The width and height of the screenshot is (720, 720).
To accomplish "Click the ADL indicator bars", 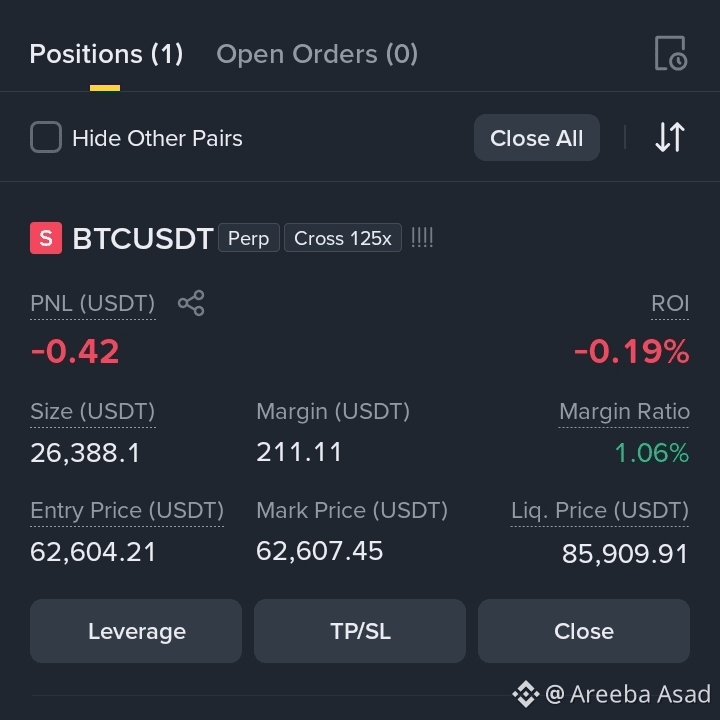I will [x=422, y=238].
